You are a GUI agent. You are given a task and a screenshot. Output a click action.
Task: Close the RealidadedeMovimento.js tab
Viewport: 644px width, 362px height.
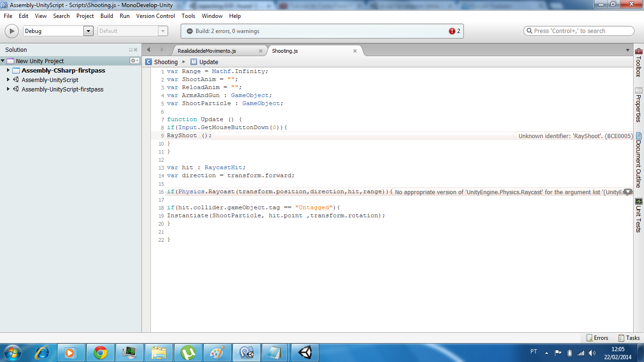coord(261,51)
